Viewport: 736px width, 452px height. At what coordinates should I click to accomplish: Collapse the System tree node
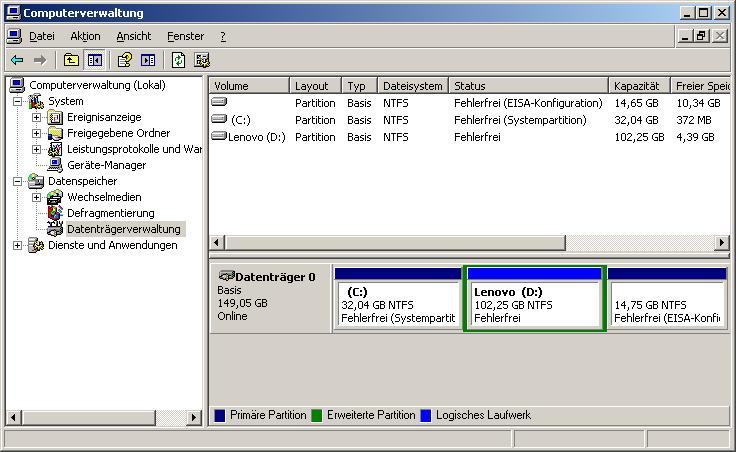[x=17, y=101]
